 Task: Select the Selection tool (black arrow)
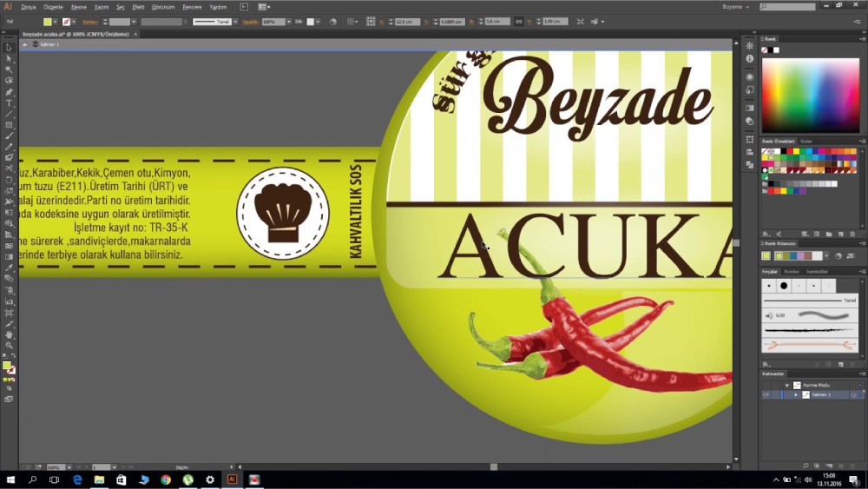9,48
